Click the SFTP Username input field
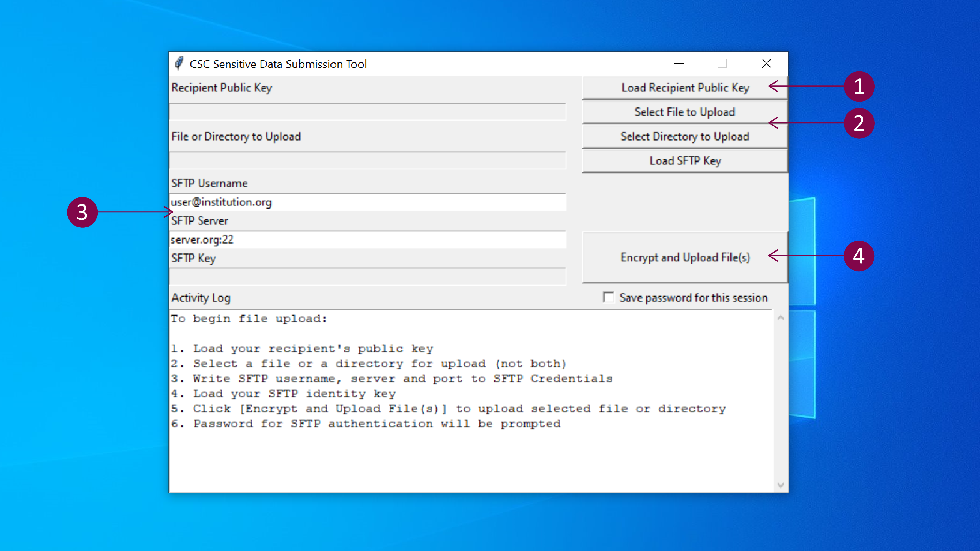 [367, 202]
